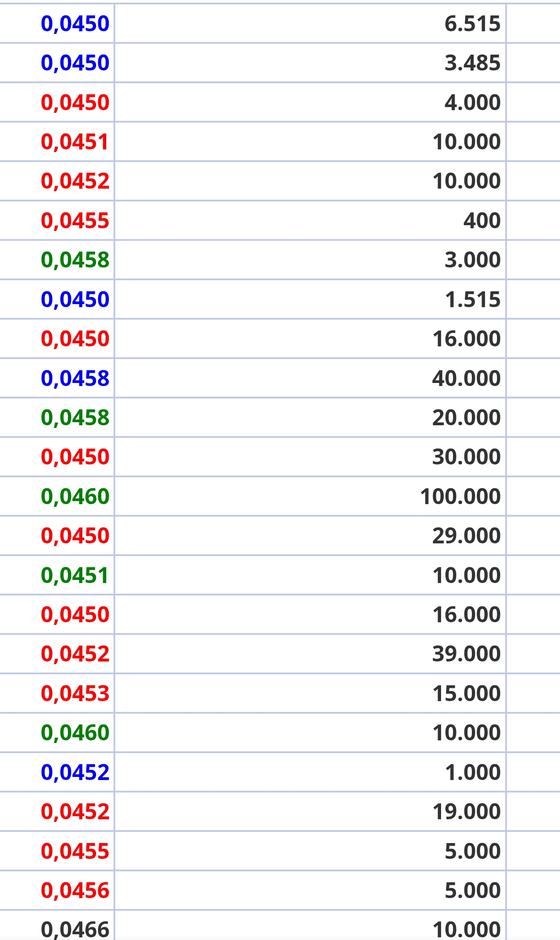Select the 30.000 volume entry
This screenshot has width=560, height=940.
pyautogui.click(x=466, y=457)
